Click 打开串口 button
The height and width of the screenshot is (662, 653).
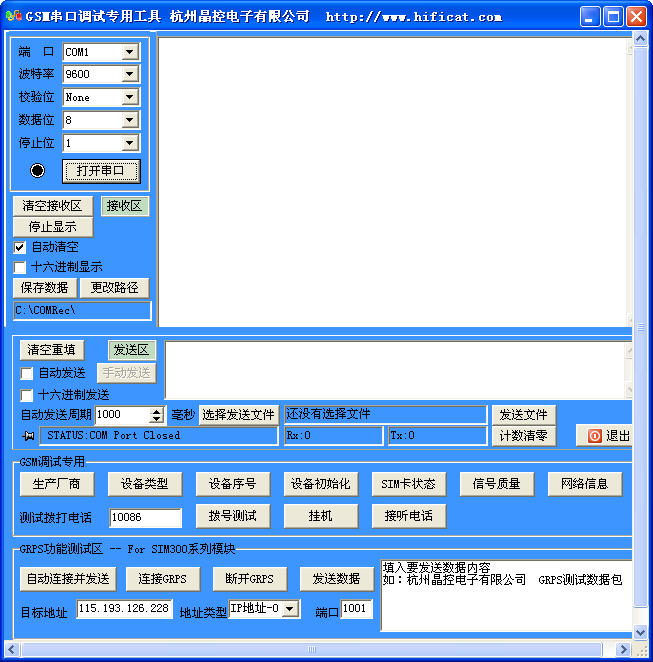click(x=101, y=171)
